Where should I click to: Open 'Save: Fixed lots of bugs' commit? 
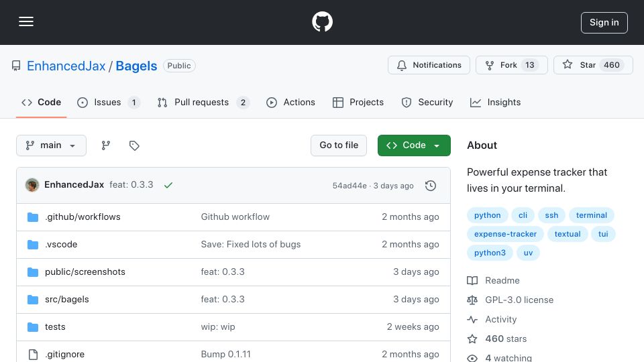tap(251, 244)
